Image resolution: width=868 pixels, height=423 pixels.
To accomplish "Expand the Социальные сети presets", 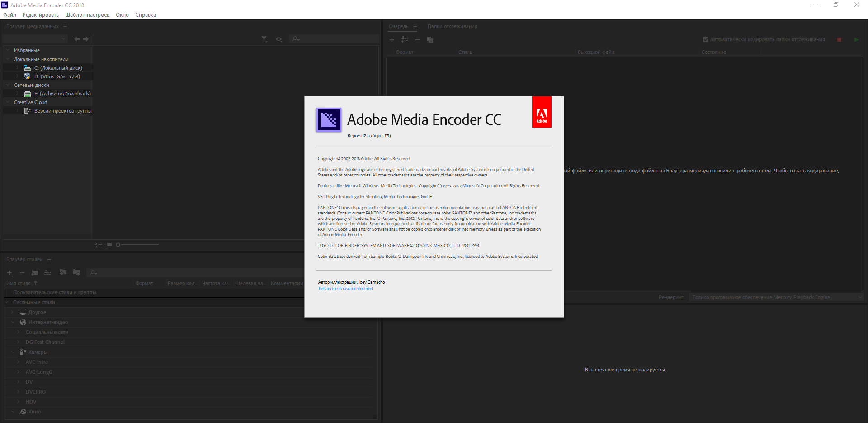I will (19, 332).
